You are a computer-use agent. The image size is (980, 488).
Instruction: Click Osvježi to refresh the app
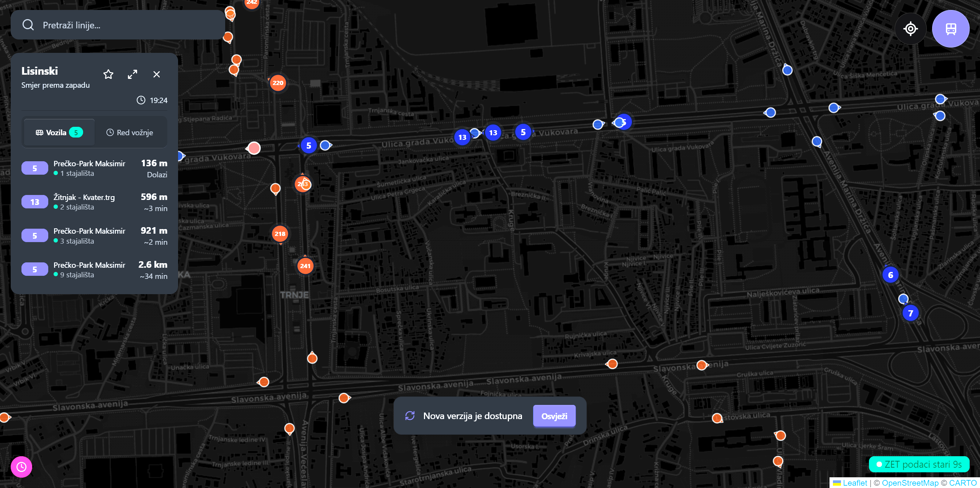coord(554,416)
